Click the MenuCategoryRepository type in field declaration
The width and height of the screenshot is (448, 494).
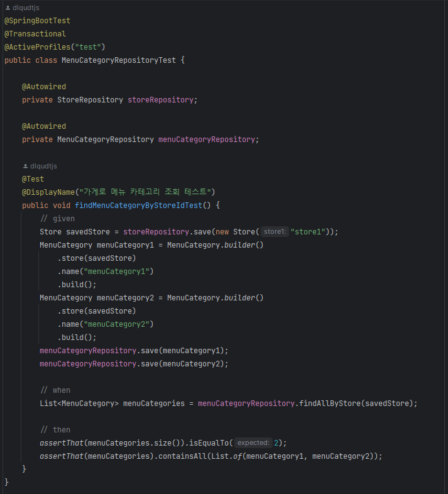pos(106,140)
